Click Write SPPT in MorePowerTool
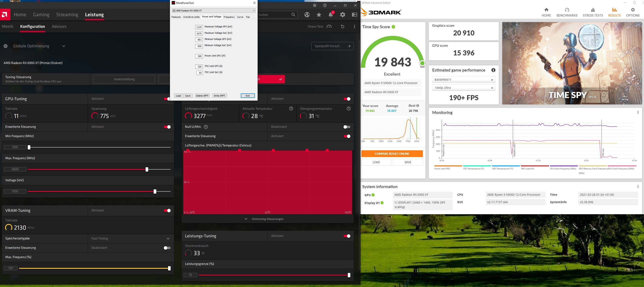This screenshot has width=644, height=287. click(x=219, y=96)
